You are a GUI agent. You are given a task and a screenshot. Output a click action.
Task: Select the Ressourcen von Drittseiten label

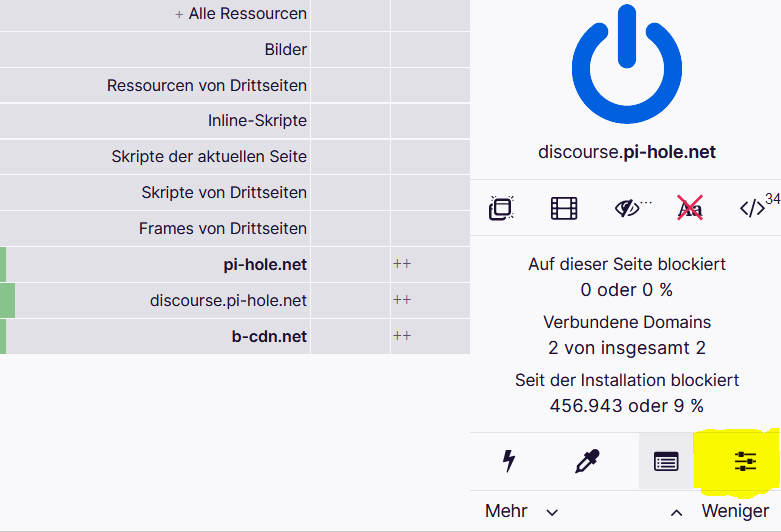pos(207,86)
